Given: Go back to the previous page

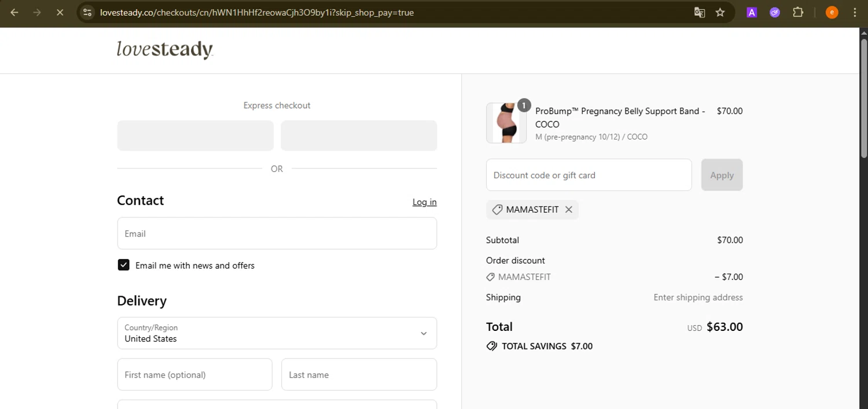Looking at the screenshot, I should click(x=14, y=12).
